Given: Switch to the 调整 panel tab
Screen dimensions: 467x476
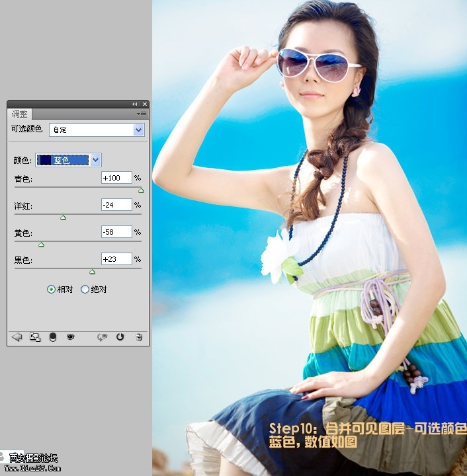Looking at the screenshot, I should point(19,114).
